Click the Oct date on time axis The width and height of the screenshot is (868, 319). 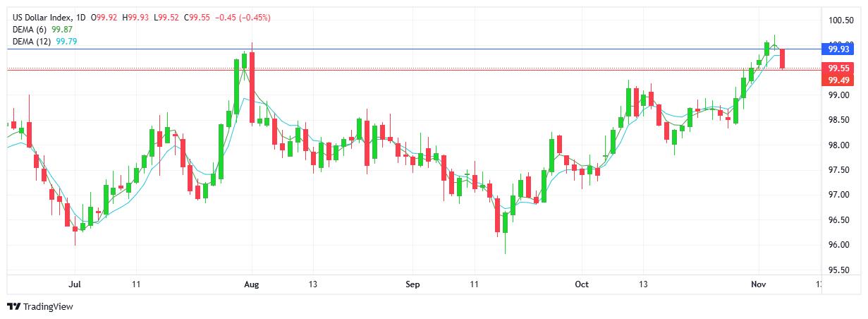point(582,284)
